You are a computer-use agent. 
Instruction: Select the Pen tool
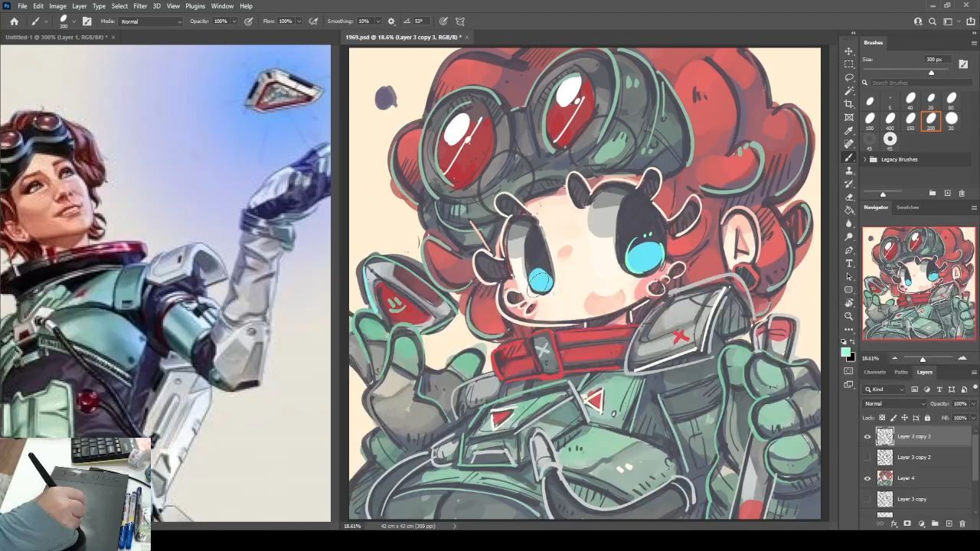point(849,250)
